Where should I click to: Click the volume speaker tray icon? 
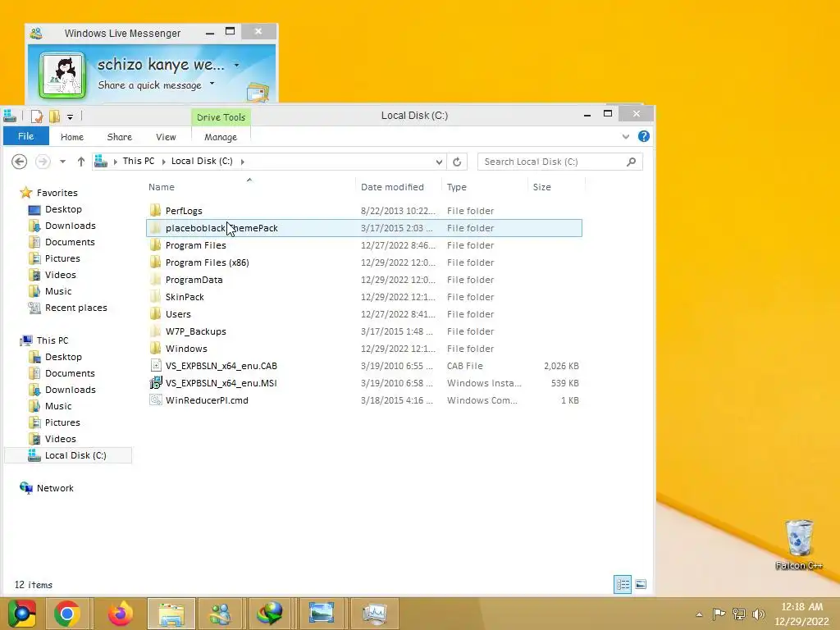[758, 614]
